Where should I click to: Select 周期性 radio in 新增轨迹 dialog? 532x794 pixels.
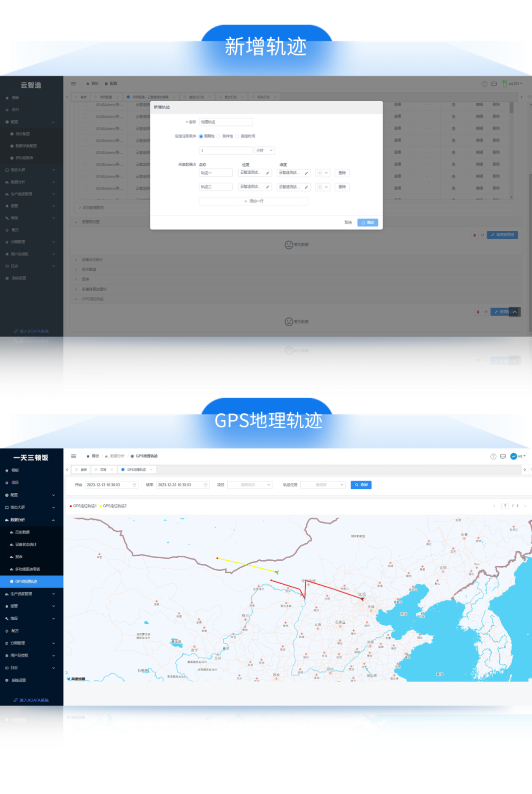[x=201, y=136]
